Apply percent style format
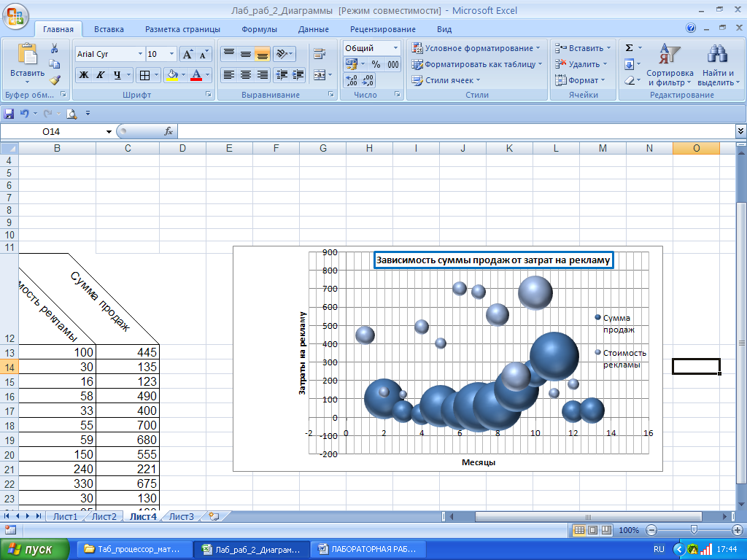Image resolution: width=747 pixels, height=560 pixels. (x=376, y=64)
